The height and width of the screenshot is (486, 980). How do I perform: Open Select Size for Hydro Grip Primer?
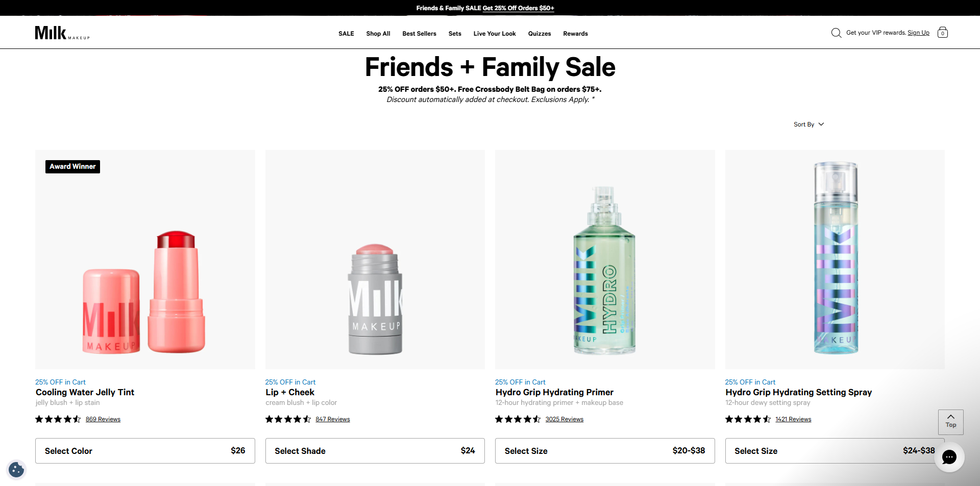(604, 451)
